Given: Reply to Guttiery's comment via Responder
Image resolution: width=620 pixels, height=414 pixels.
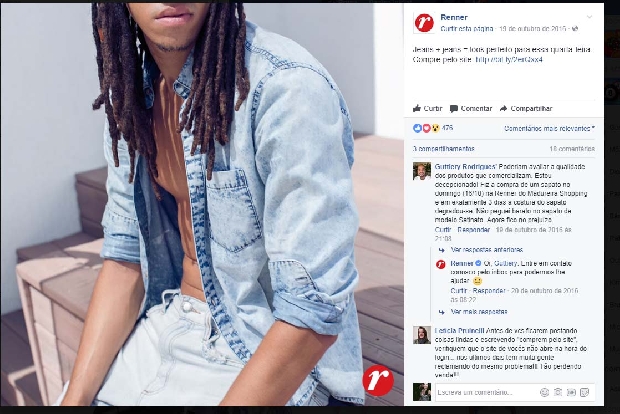Looking at the screenshot, I should point(473,230).
